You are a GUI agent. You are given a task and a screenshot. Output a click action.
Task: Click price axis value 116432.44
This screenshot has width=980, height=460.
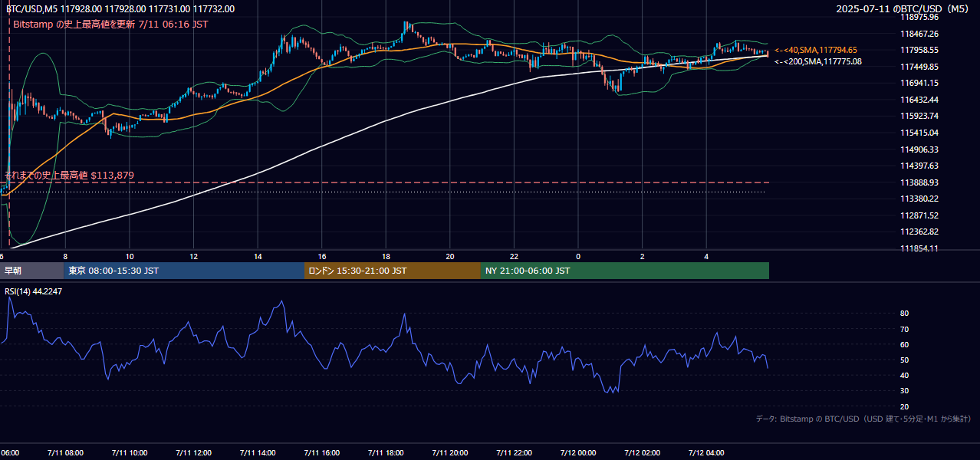[919, 100]
